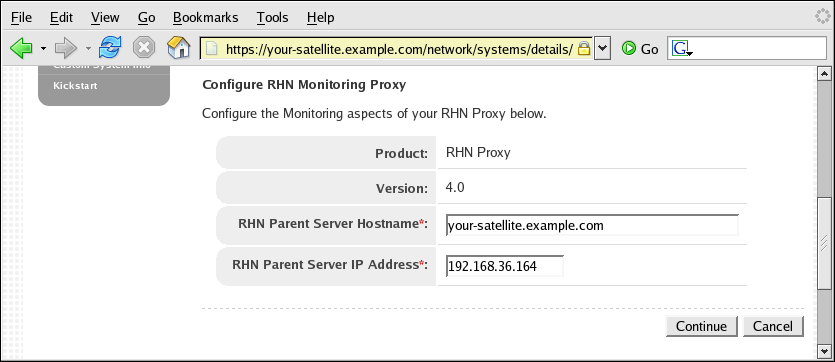Click into the web search box

759,48
